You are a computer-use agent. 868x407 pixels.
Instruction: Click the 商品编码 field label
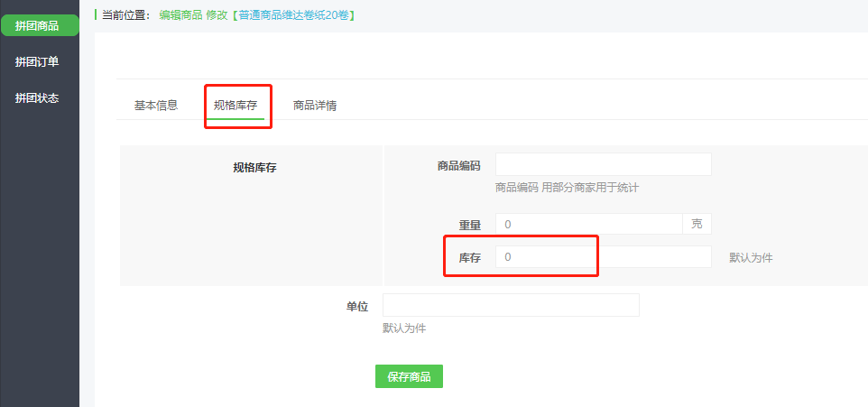(x=459, y=165)
